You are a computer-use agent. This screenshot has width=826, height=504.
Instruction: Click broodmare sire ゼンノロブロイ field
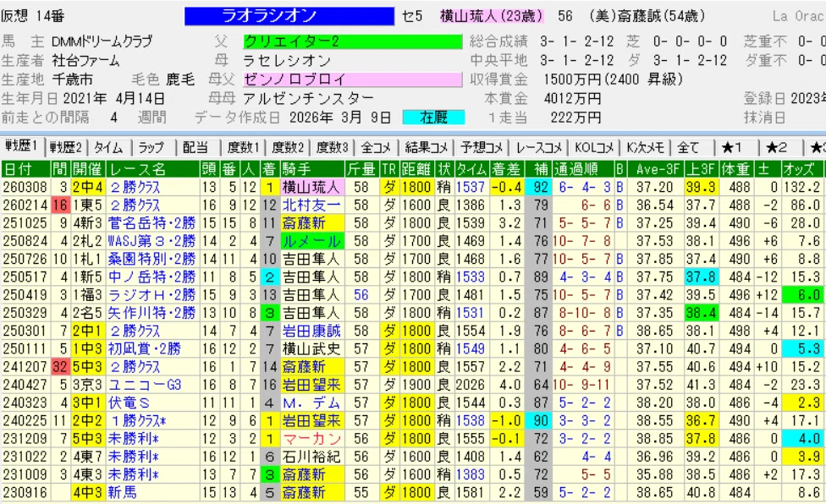pyautogui.click(x=352, y=79)
